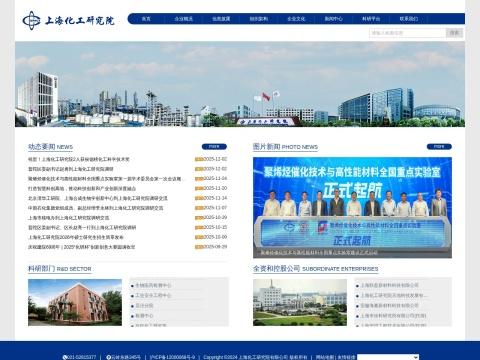This screenshot has width=480, height=360.
Task: Open the 企业文化 navigation item
Action: click(296, 19)
